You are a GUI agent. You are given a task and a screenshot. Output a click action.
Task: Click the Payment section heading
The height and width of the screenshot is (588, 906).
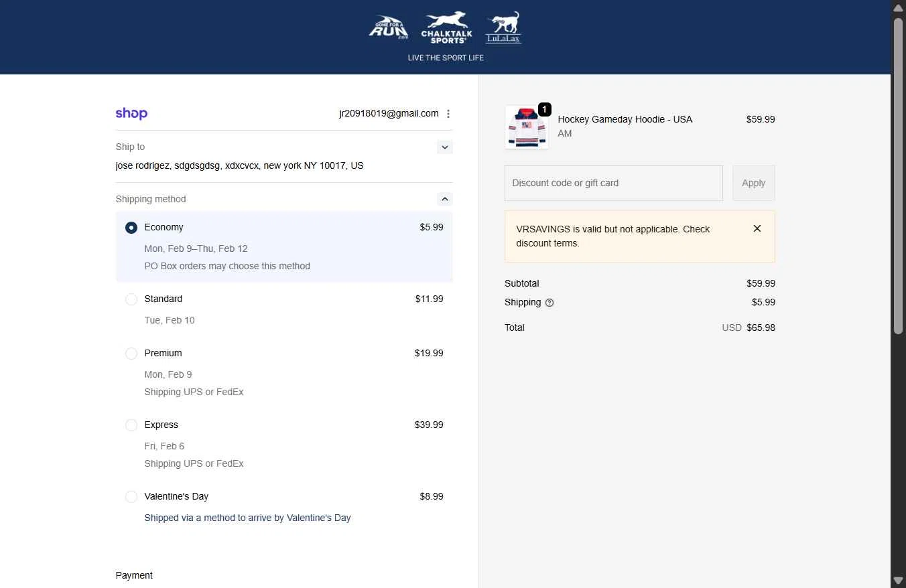pyautogui.click(x=134, y=575)
